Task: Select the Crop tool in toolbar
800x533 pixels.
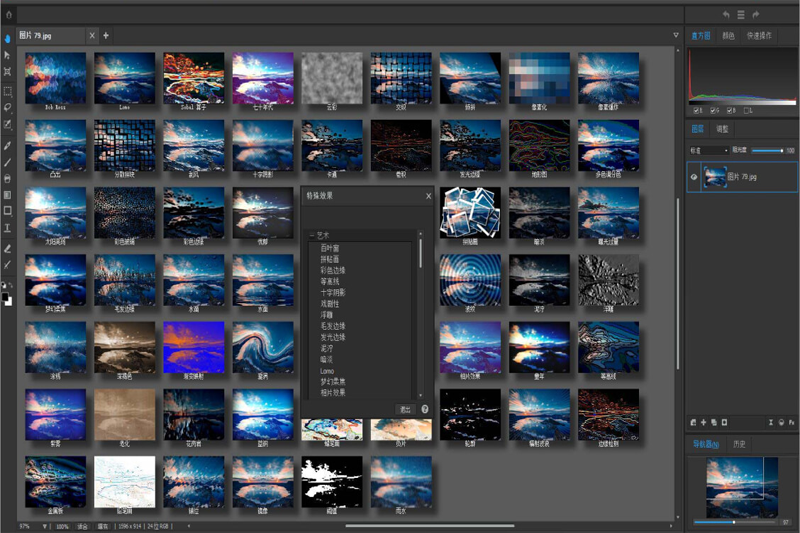Action: pos(8,73)
